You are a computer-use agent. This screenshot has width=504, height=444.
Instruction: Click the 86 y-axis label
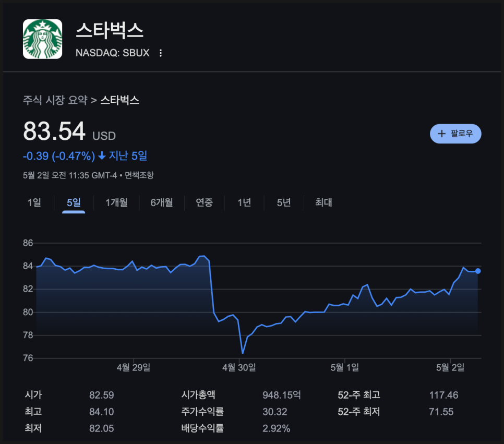point(28,243)
